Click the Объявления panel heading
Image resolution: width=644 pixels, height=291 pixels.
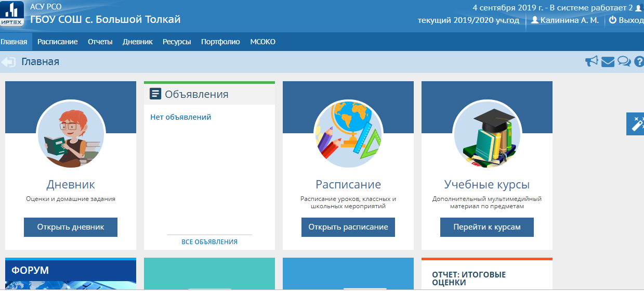pos(196,94)
